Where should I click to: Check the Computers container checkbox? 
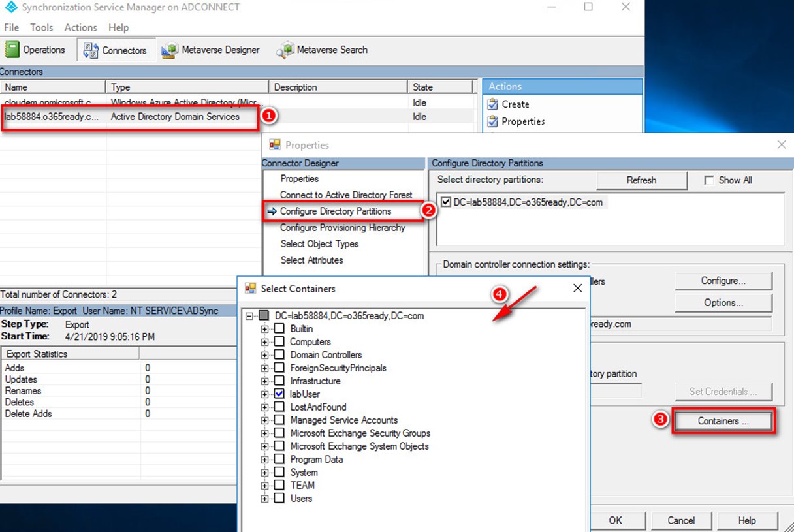[279, 342]
